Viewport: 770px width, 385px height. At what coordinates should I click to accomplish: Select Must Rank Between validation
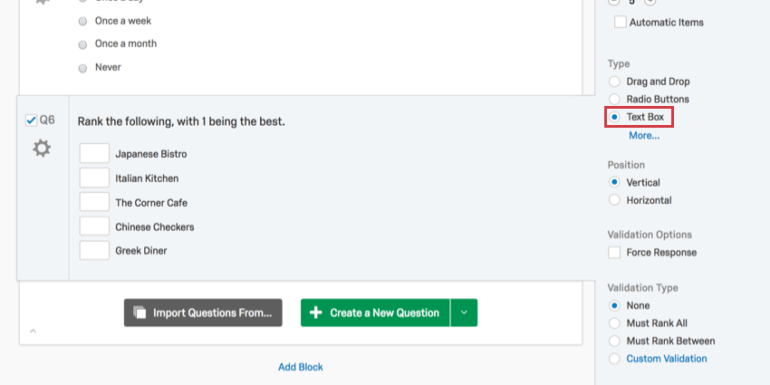[x=614, y=341]
